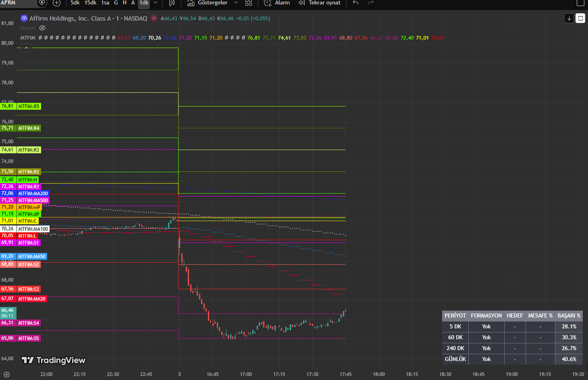
Task: Click the diamond icon beside the AFRM ticker
Action: (42, 3)
